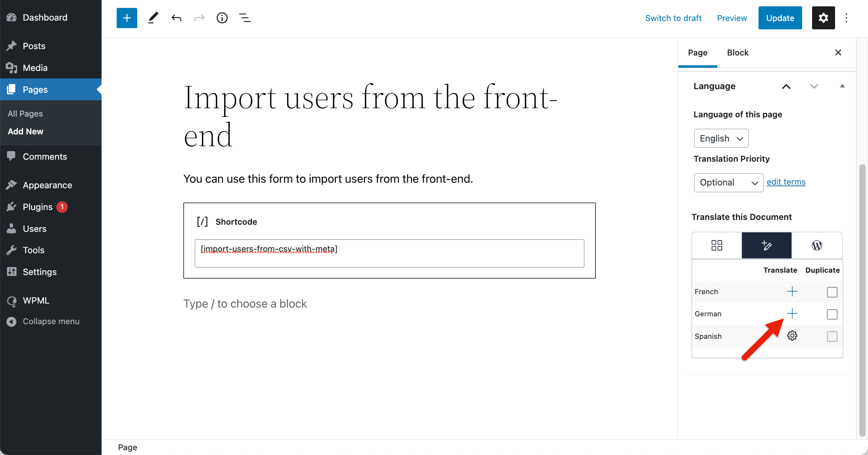Check the German duplicate checkbox
This screenshot has width=868, height=455.
[x=832, y=314]
